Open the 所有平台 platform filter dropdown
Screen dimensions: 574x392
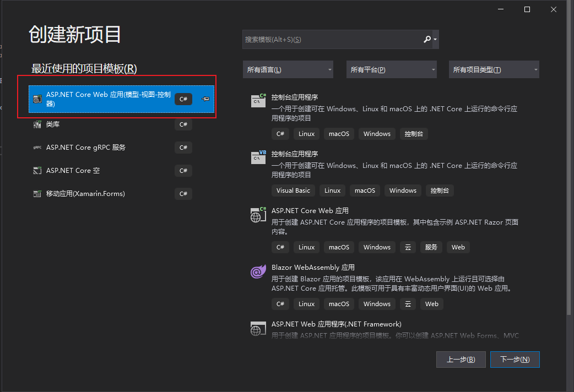pos(391,70)
